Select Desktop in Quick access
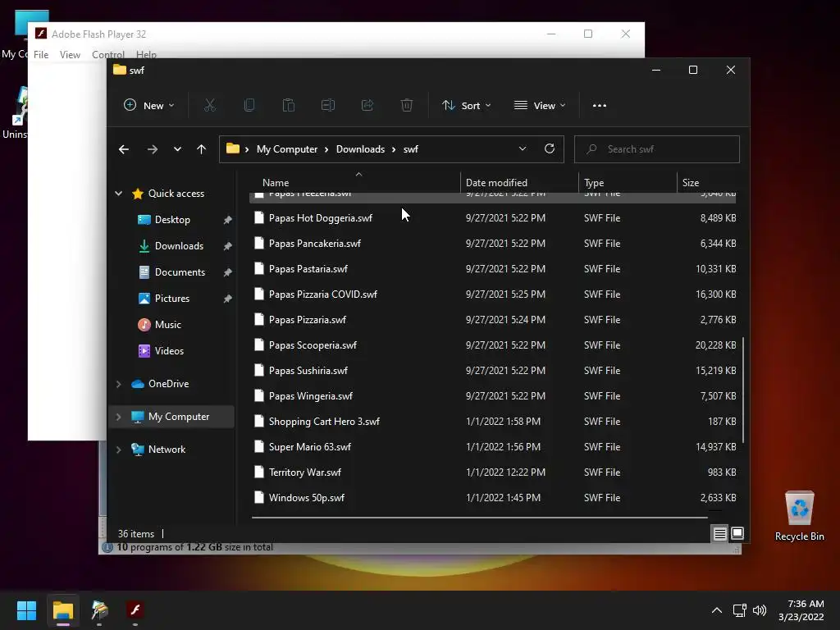The width and height of the screenshot is (840, 630). 172,220
